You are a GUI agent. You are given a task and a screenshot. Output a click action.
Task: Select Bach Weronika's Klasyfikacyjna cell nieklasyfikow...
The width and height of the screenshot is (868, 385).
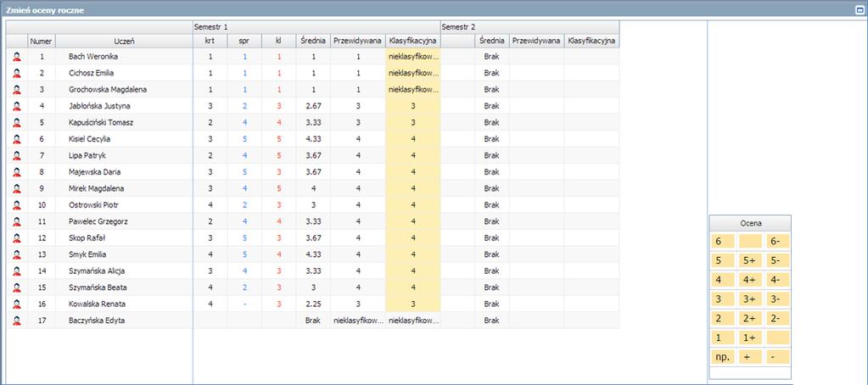413,57
